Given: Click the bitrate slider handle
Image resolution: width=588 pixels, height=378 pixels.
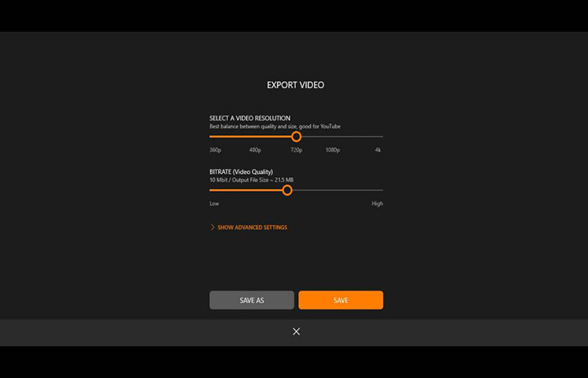Looking at the screenshot, I should (x=287, y=190).
